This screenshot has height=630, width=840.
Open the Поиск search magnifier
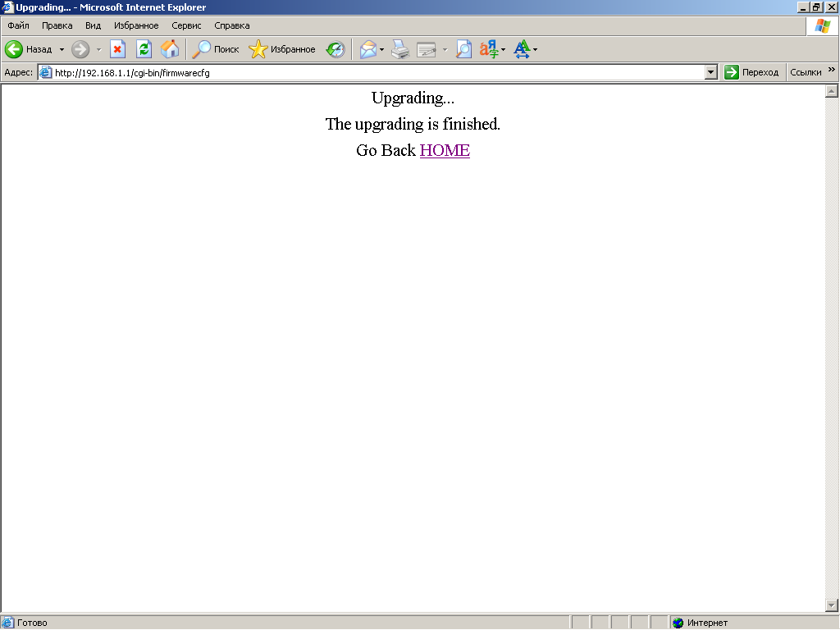click(x=216, y=49)
